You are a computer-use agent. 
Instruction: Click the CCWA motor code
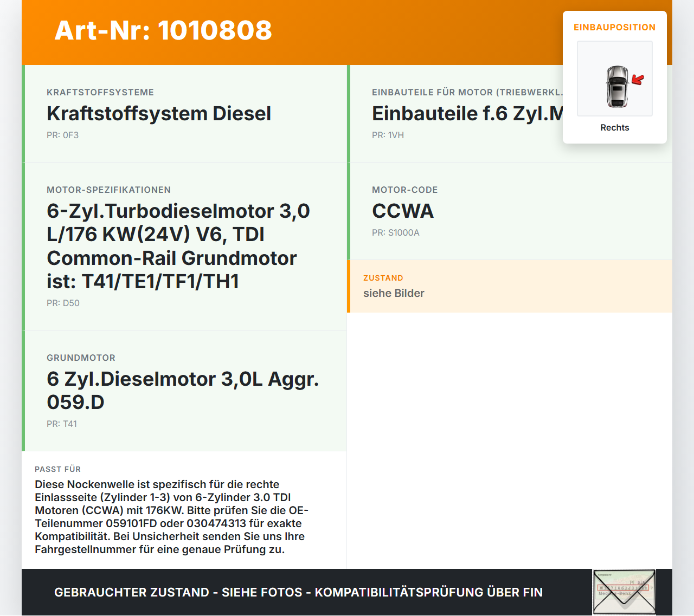coord(403,211)
